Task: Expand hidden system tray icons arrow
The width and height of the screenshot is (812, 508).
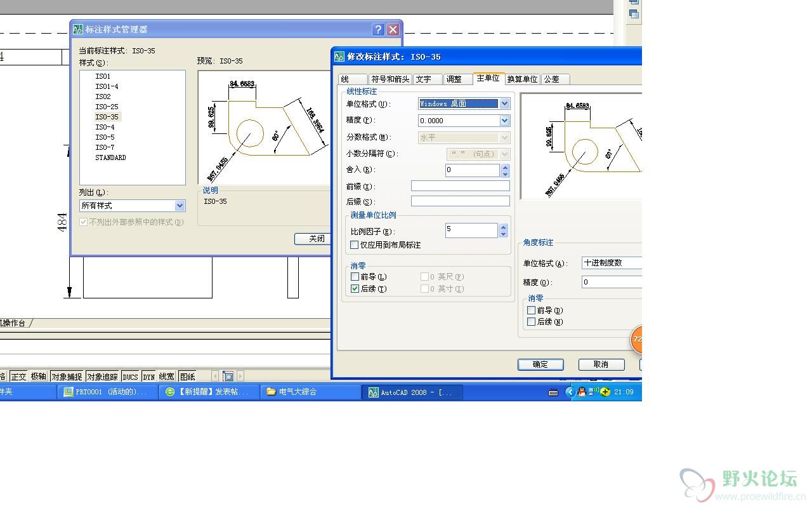Action: pyautogui.click(x=570, y=392)
